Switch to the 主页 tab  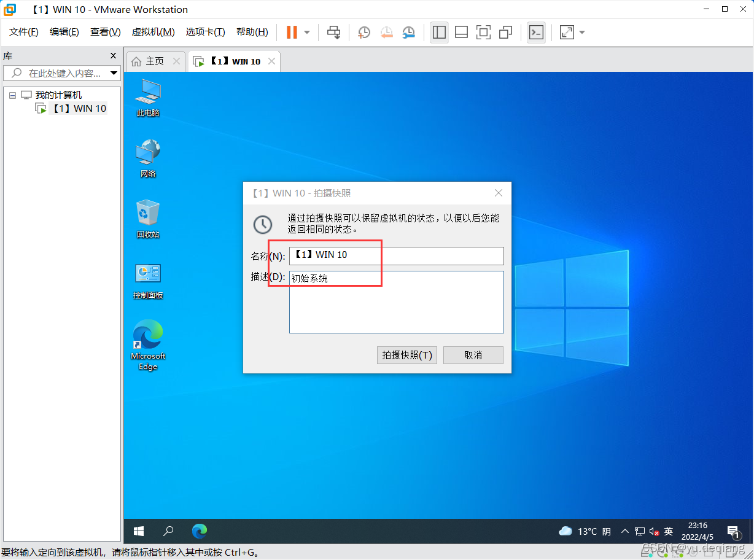click(x=155, y=61)
